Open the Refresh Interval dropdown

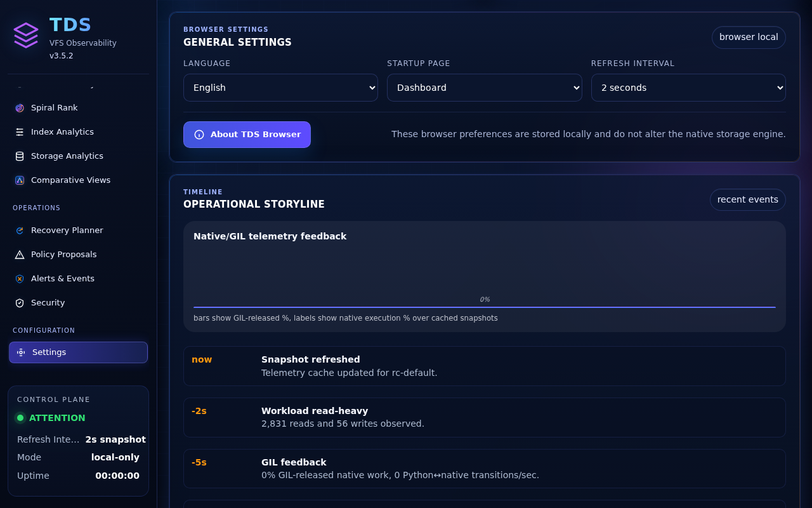tap(688, 88)
